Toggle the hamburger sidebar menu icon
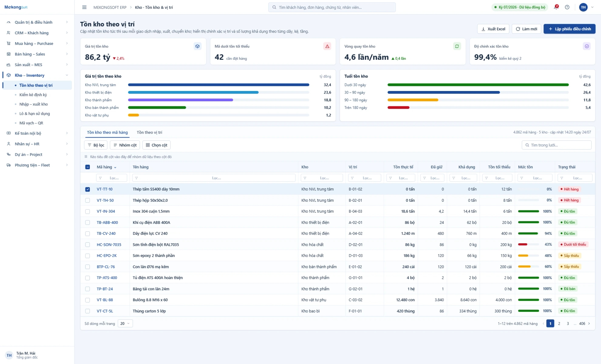 (x=84, y=7)
